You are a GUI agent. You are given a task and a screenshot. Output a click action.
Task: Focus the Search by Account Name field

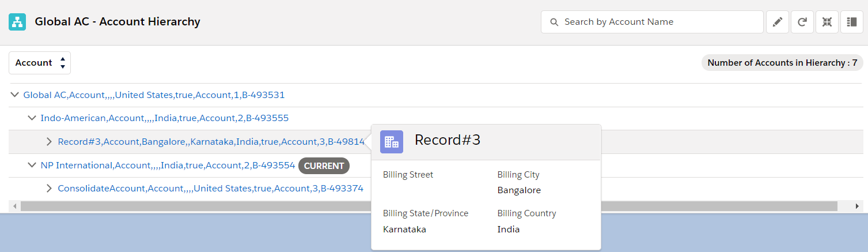[x=657, y=22]
